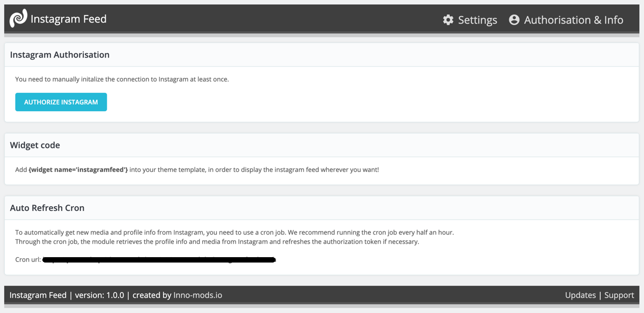
Task: Click the person icon beside Authorisation & Info
Action: point(514,19)
